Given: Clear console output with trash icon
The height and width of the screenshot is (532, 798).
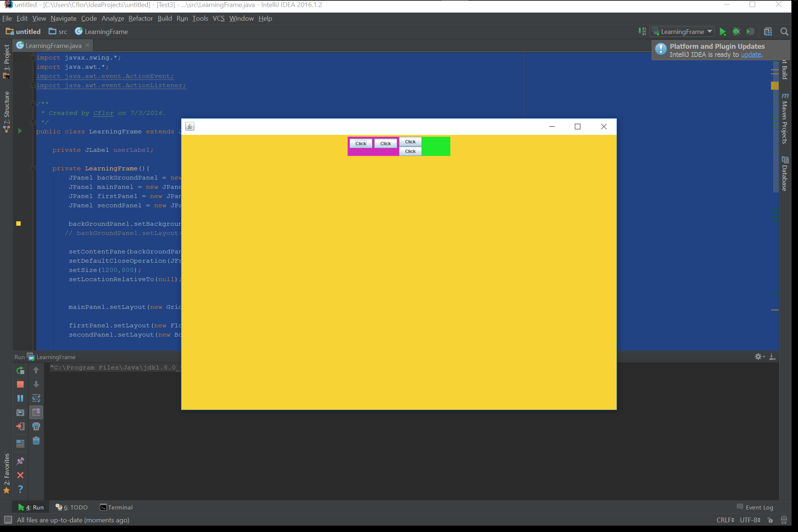Looking at the screenshot, I should click(36, 440).
